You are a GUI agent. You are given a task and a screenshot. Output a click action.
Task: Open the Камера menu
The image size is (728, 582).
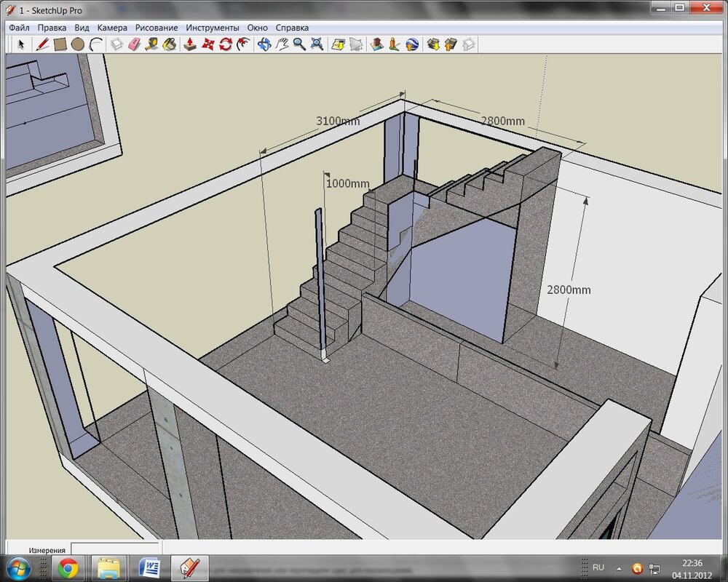(x=112, y=27)
